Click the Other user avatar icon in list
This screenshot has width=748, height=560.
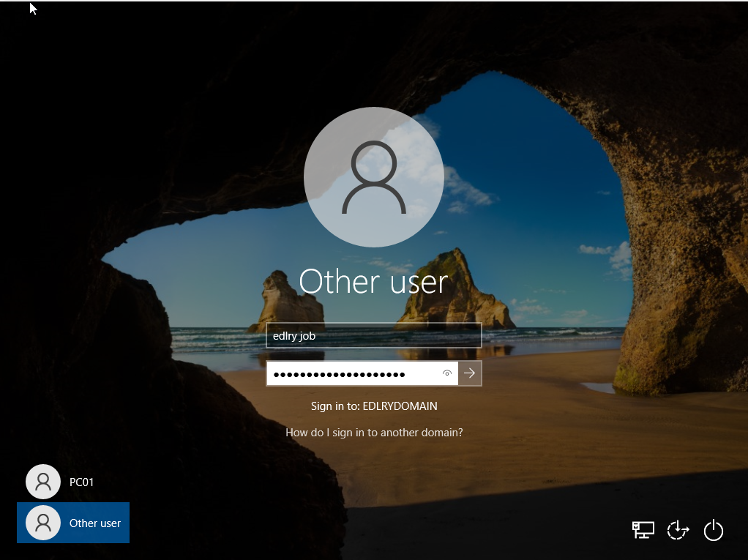click(43, 523)
